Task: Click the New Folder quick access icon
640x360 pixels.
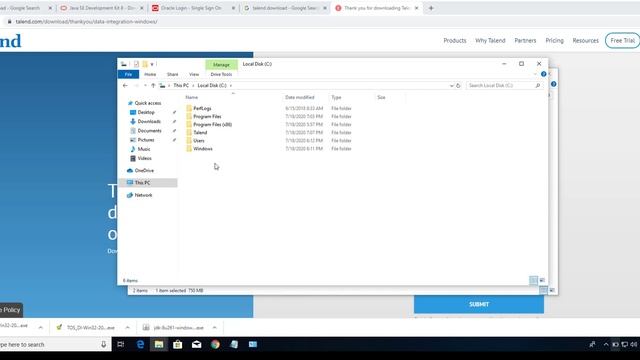Action: click(x=144, y=64)
